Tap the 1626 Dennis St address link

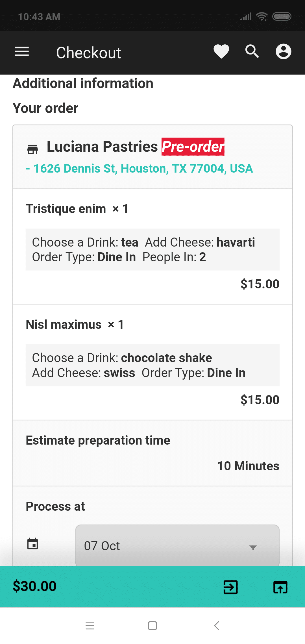click(143, 169)
